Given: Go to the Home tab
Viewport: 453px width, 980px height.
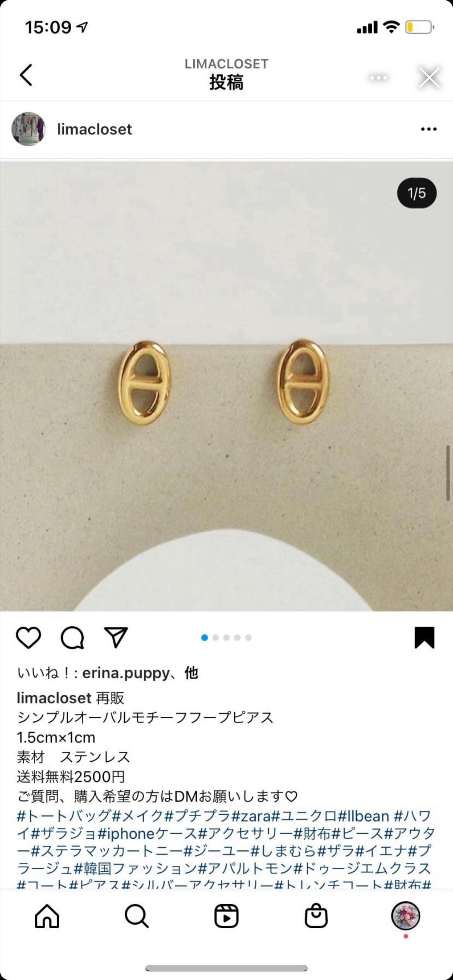Looking at the screenshot, I should point(47,916).
